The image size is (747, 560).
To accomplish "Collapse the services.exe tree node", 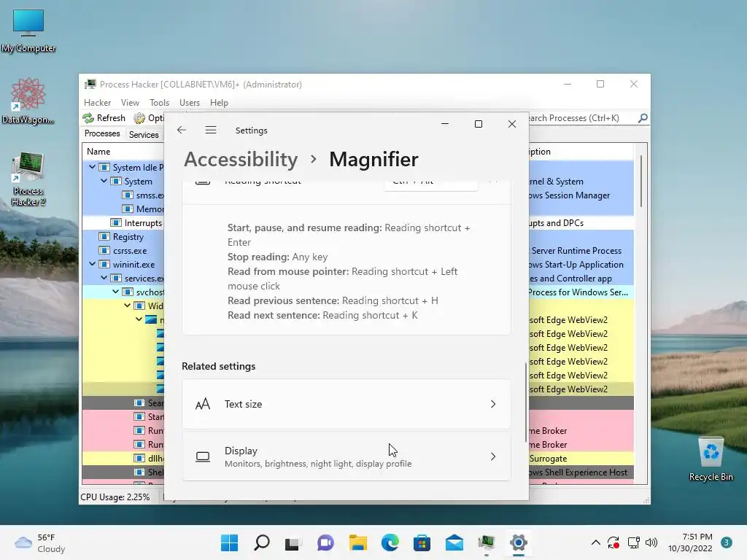I will click(104, 278).
